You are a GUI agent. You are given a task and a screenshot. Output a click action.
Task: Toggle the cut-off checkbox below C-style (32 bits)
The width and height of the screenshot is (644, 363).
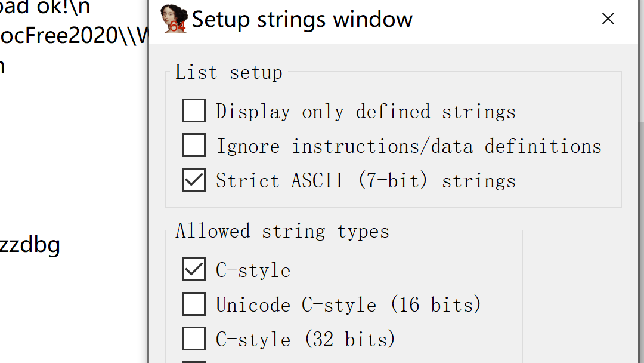pos(194,361)
